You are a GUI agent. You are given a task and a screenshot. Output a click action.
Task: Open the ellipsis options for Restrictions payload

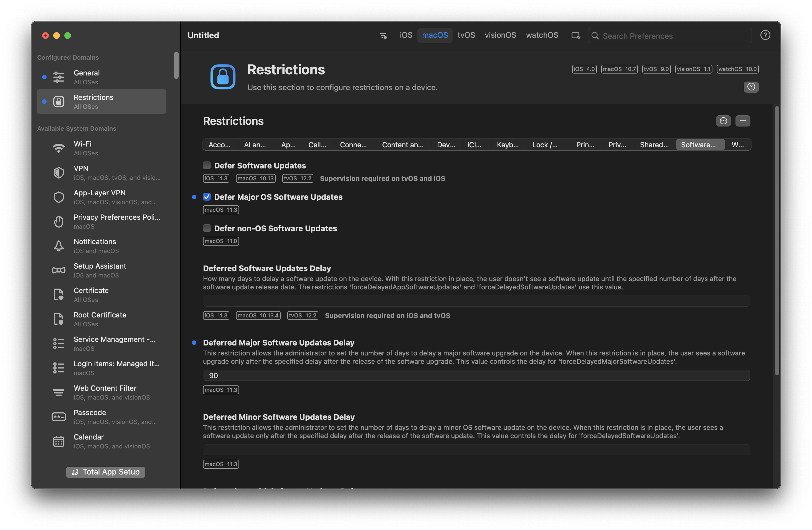coord(723,121)
